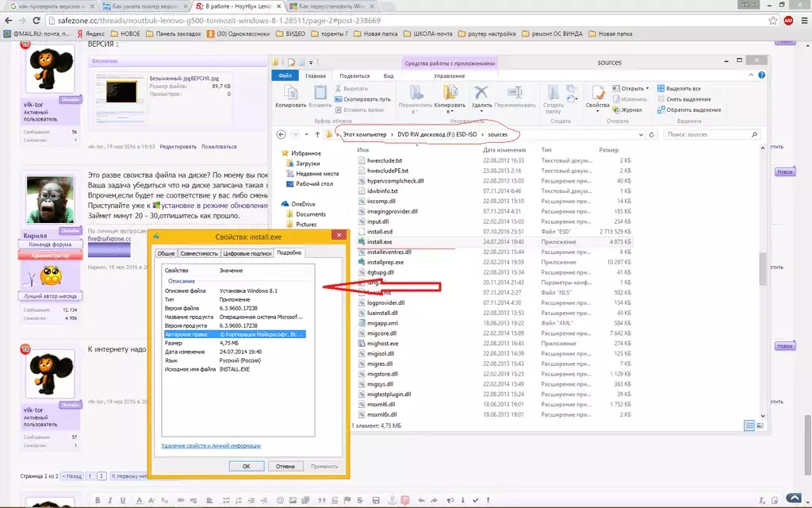Go to previous page via Назад link
812x508 pixels.
72,476
